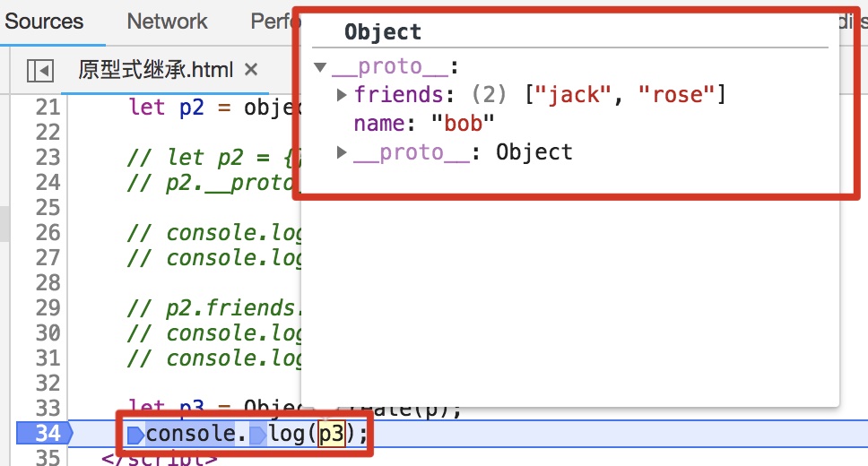Collapse the top __proto__ entry in popup

click(320, 67)
